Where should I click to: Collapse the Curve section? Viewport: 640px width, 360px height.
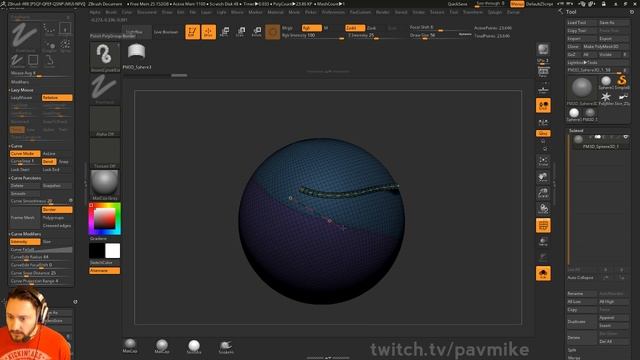click(x=17, y=146)
